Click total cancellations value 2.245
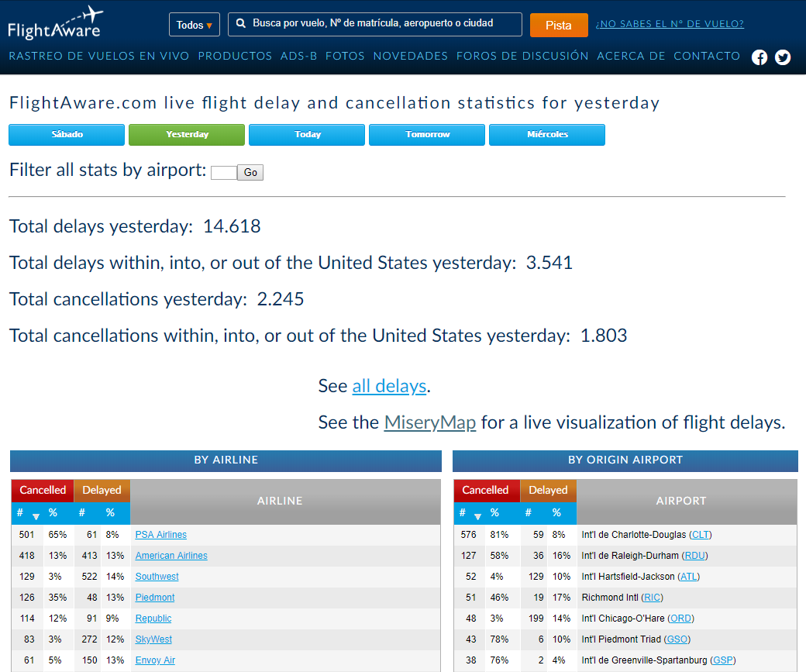The height and width of the screenshot is (672, 806). [x=281, y=299]
